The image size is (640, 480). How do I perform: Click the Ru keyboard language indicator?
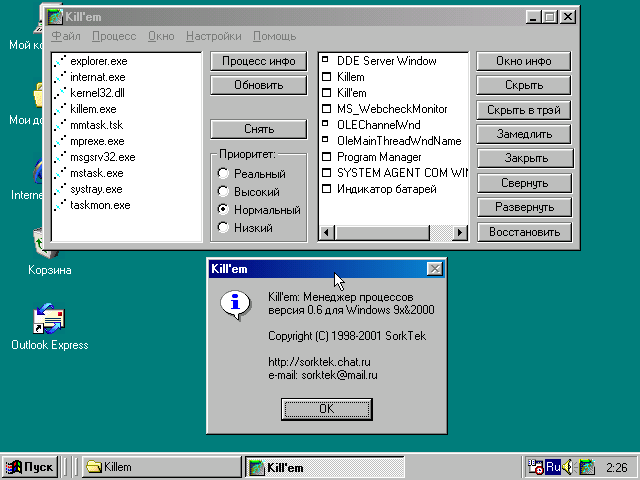(x=553, y=467)
